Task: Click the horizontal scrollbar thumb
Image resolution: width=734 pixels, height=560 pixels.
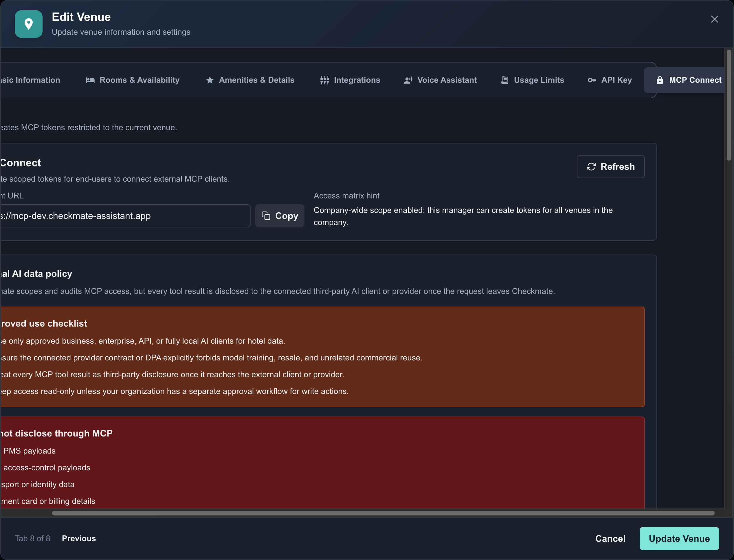Action: coord(383,513)
